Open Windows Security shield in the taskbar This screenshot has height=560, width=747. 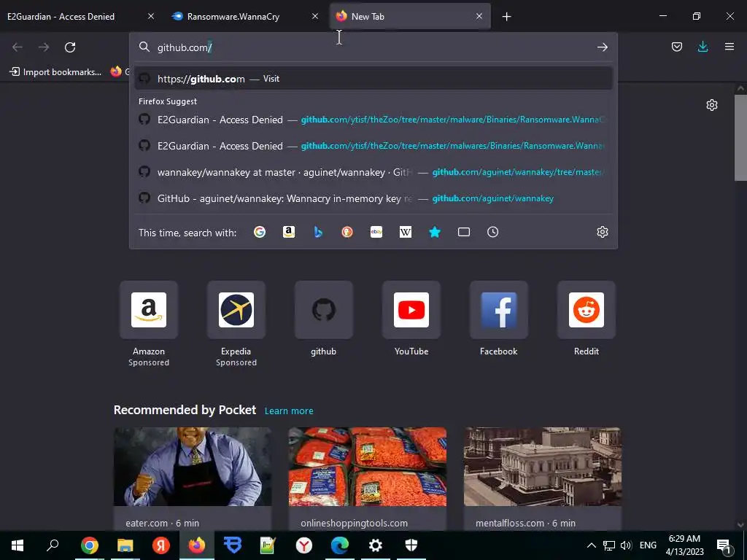point(411,545)
